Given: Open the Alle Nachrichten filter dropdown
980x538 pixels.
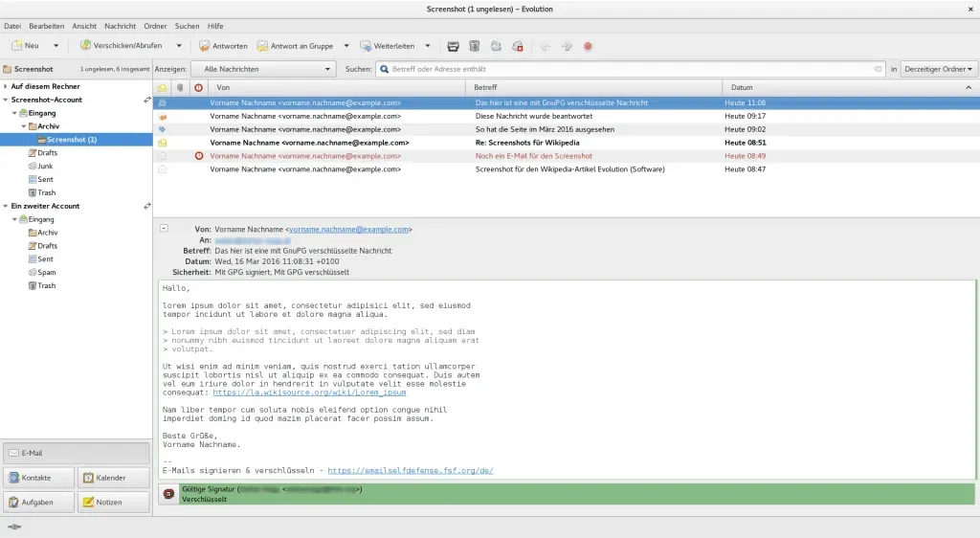Looking at the screenshot, I should [x=264, y=69].
